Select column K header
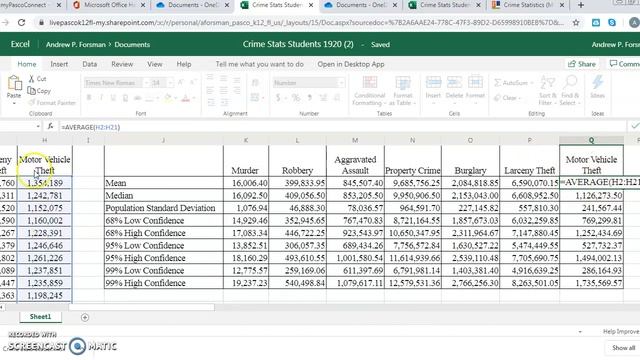Viewport: 640px width, 360px height. (246, 140)
